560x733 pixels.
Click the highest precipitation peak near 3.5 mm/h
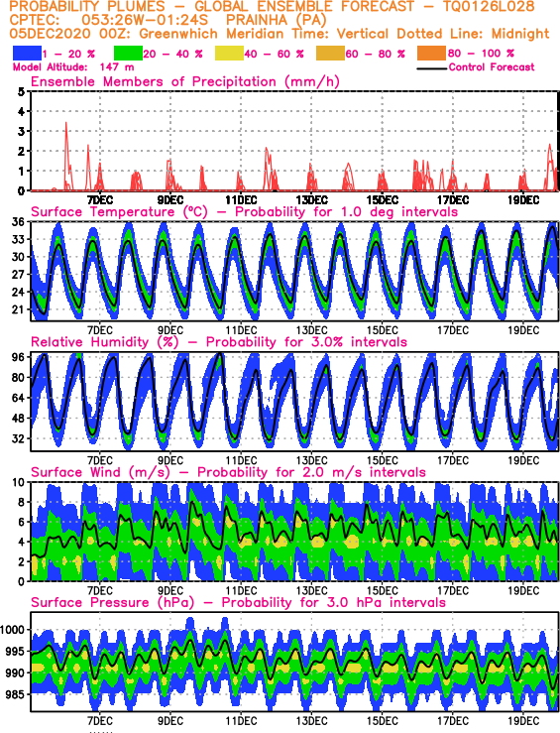(x=65, y=123)
